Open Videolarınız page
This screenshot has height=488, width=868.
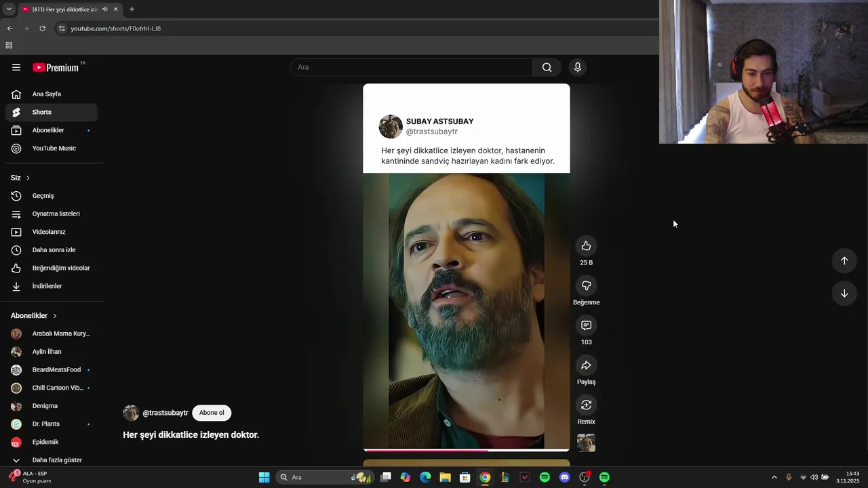51,232
